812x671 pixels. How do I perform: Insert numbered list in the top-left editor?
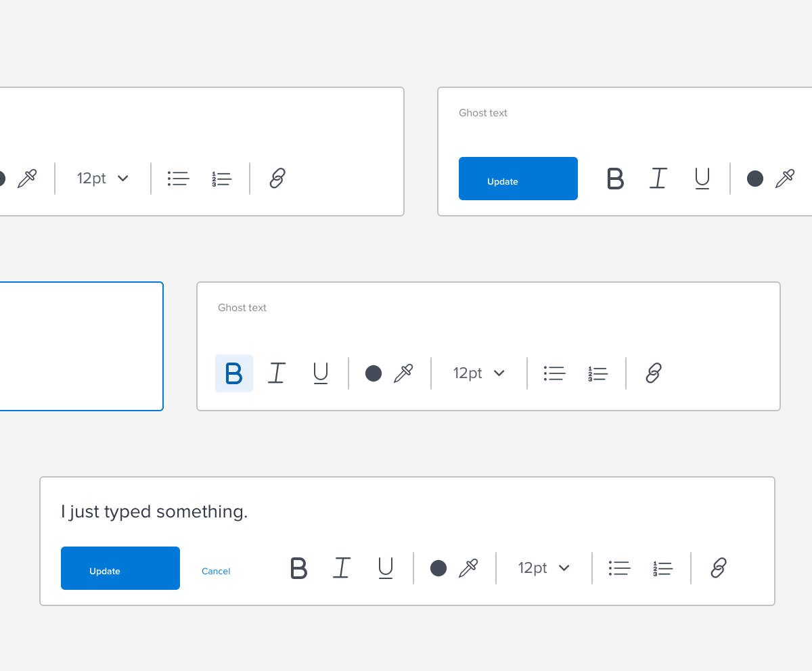pos(221,179)
